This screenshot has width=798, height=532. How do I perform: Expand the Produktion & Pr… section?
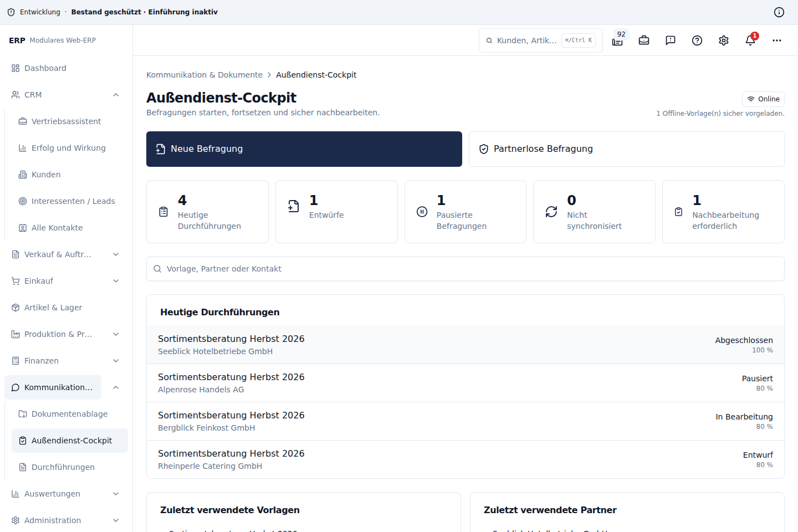pos(116,334)
